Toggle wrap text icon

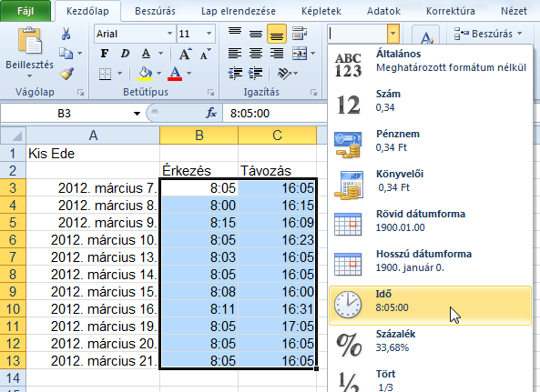point(300,34)
